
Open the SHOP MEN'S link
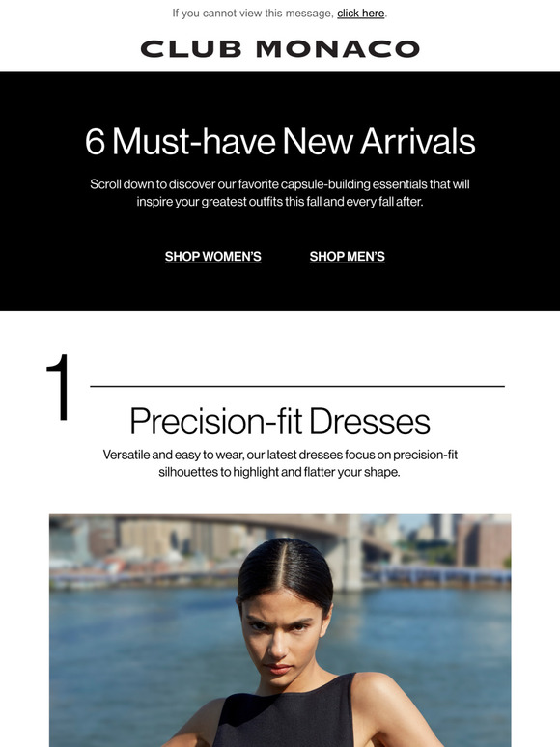click(x=347, y=257)
